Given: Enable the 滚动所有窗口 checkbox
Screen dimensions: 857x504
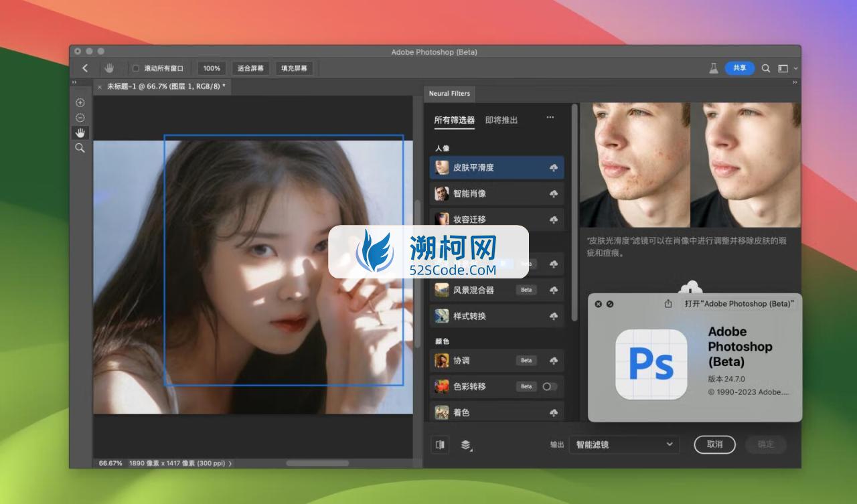Looking at the screenshot, I should coord(136,68).
